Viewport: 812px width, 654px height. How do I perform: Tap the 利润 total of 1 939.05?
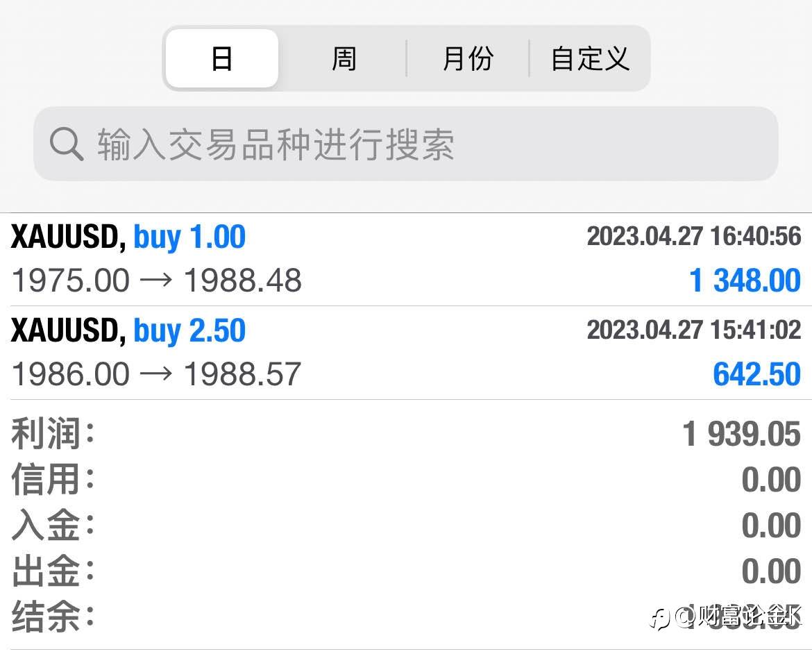741,435
